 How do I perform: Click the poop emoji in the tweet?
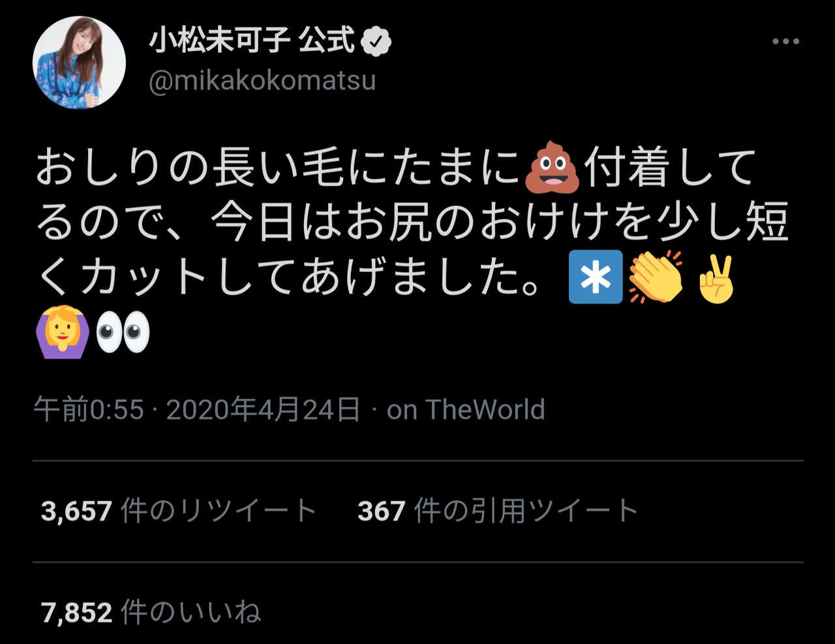click(552, 168)
